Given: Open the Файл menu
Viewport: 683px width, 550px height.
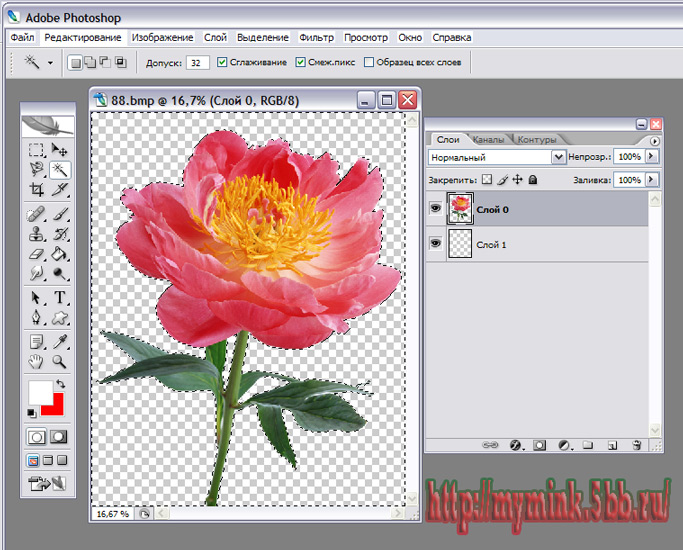Looking at the screenshot, I should tap(22, 37).
